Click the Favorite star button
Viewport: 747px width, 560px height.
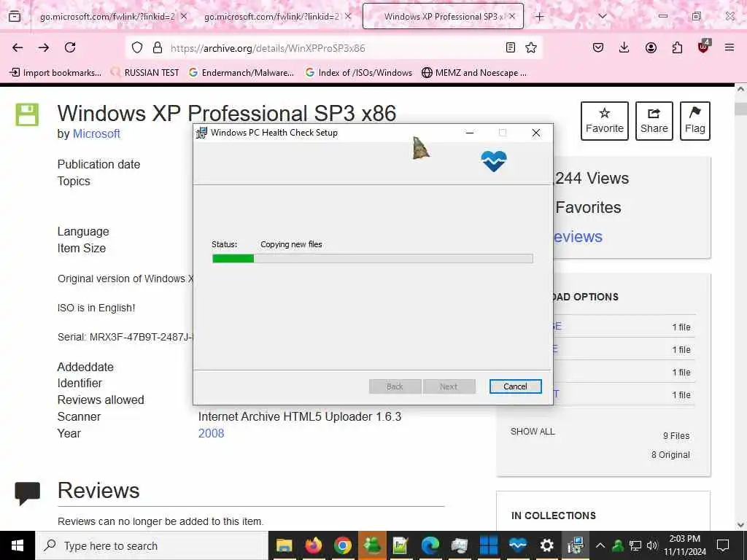[605, 121]
